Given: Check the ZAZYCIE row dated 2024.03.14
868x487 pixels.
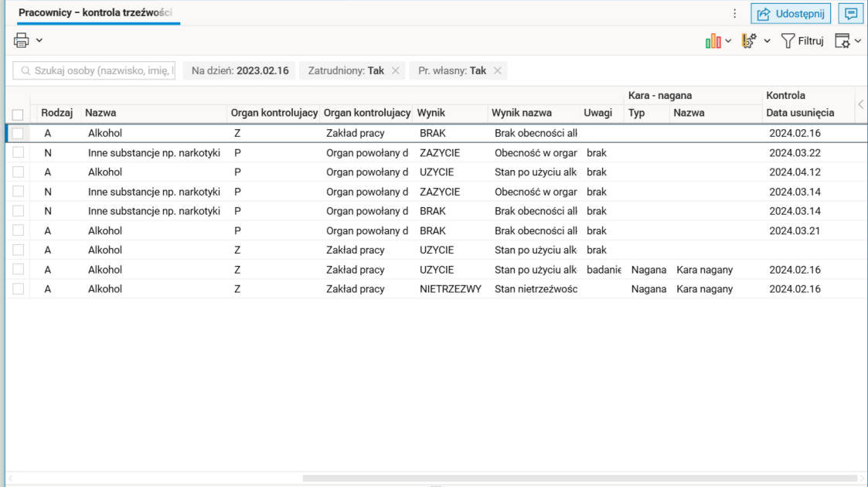Looking at the screenshot, I should [x=18, y=192].
